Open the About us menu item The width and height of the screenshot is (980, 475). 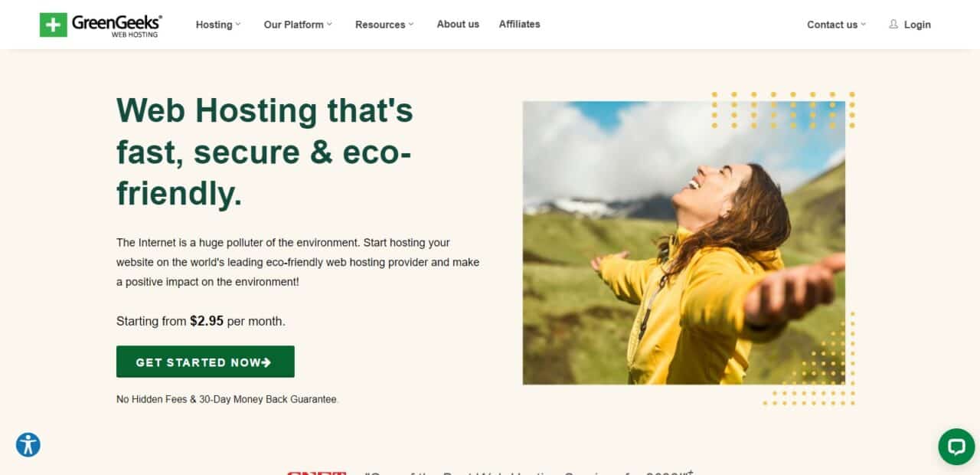pos(458,25)
